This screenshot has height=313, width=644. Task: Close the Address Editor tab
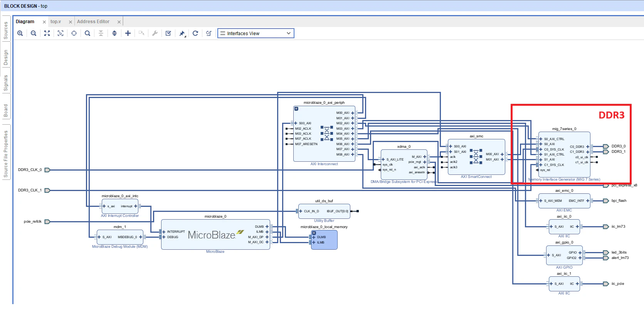(119, 22)
